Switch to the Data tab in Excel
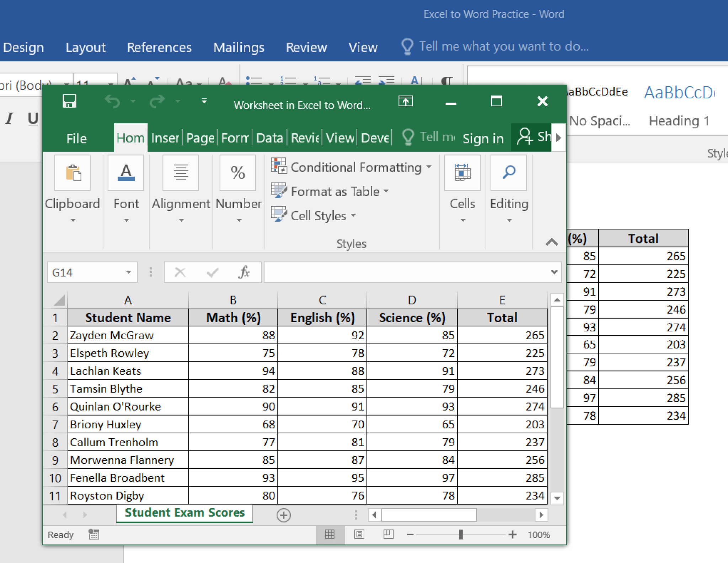 tap(270, 138)
